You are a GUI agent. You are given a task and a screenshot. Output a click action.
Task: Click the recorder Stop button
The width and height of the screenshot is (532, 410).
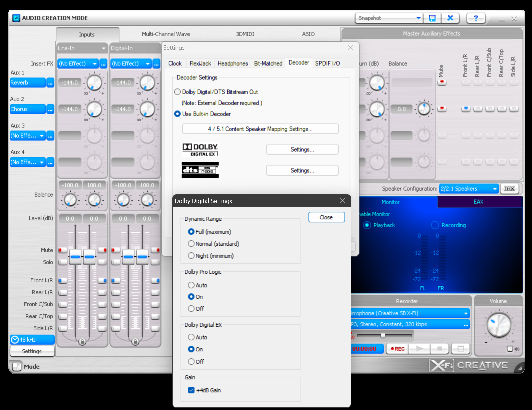click(440, 349)
